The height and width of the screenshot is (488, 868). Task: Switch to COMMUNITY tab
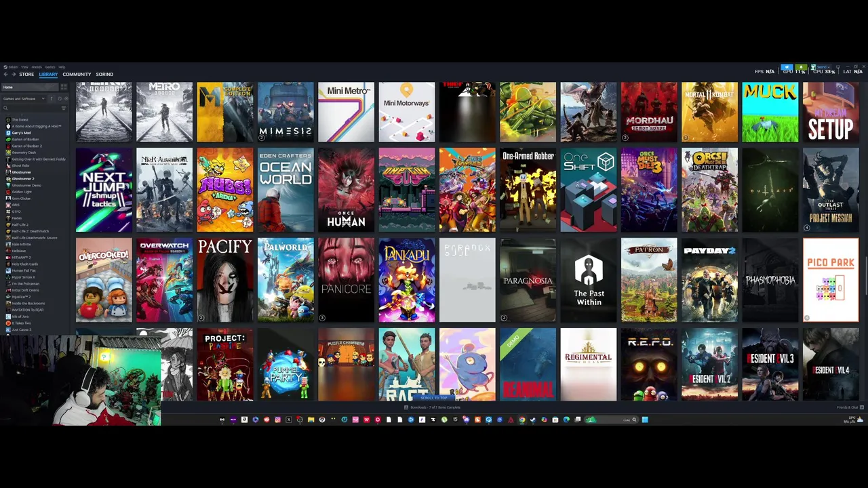tap(77, 75)
